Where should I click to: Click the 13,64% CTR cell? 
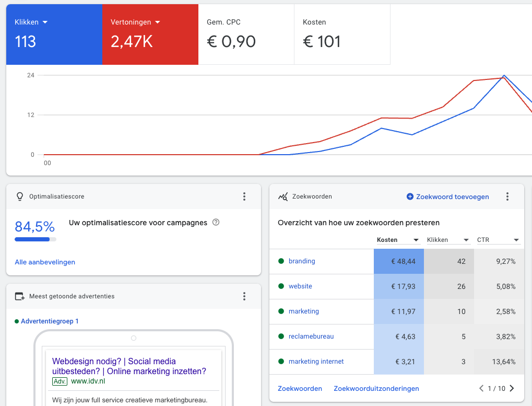click(x=499, y=362)
